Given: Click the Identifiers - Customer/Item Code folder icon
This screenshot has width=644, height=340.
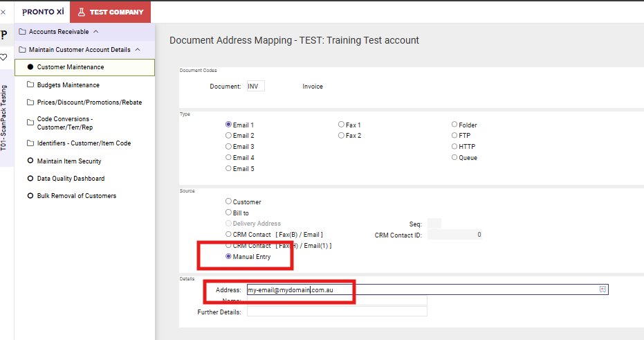Looking at the screenshot, I should [30, 143].
